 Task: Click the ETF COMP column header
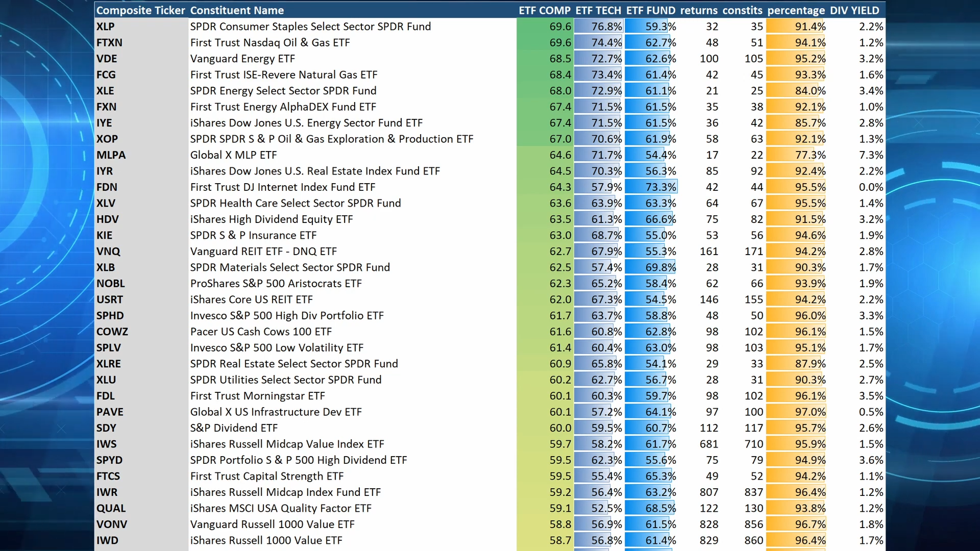545,10
